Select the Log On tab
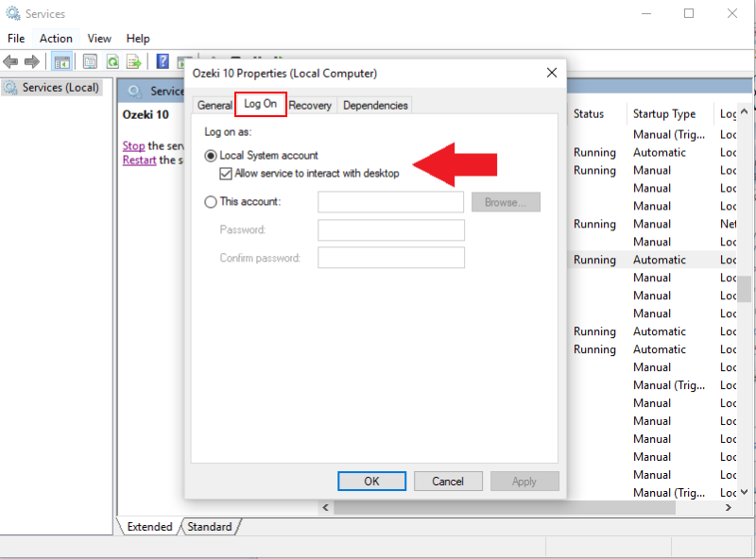Viewport: 756px width, 559px height. point(261,104)
